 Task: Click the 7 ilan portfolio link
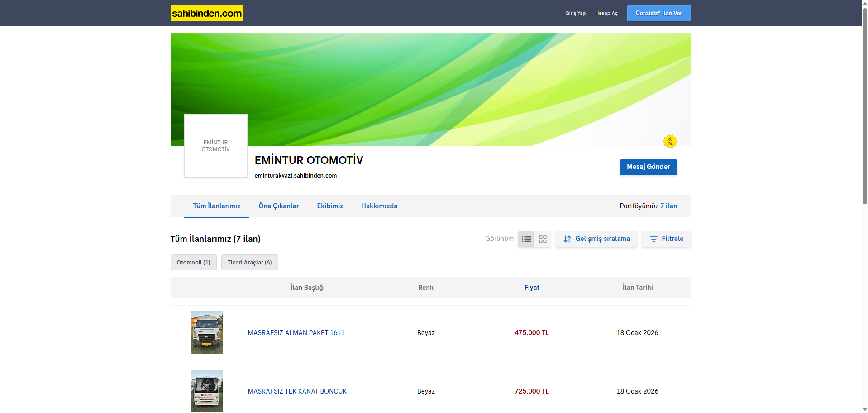point(668,206)
